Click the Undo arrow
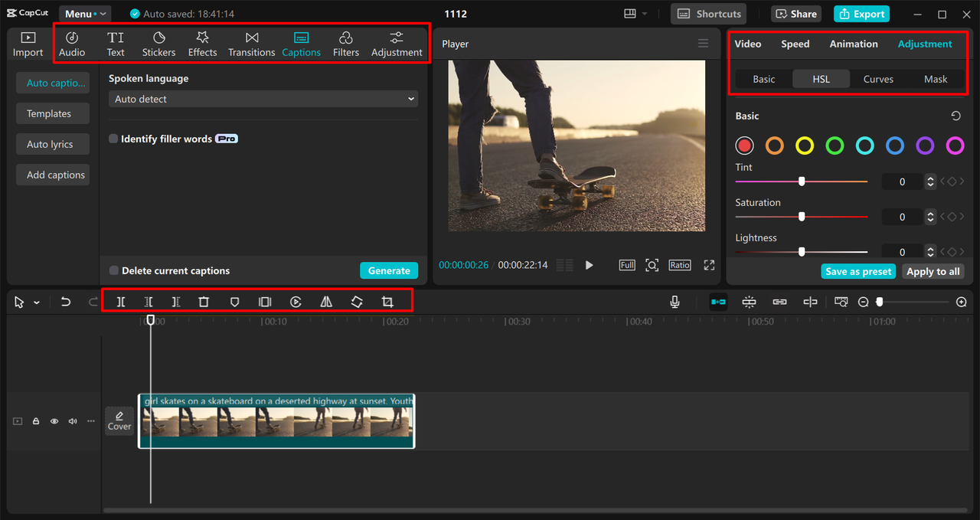This screenshot has height=520, width=980. click(66, 302)
